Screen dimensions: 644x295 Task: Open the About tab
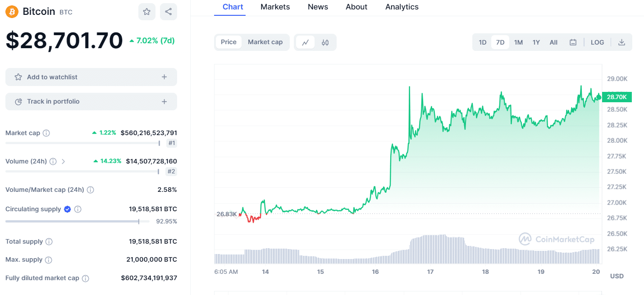[356, 7]
